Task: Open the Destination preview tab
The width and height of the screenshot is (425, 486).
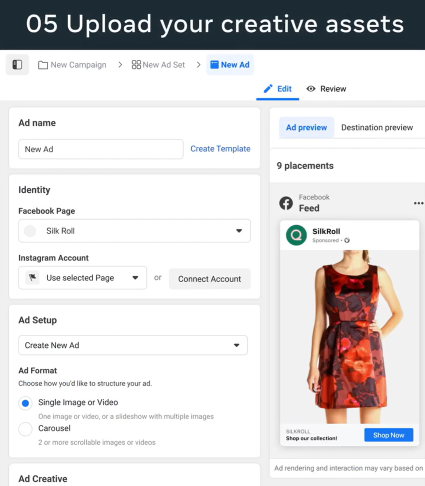Action: click(x=377, y=127)
